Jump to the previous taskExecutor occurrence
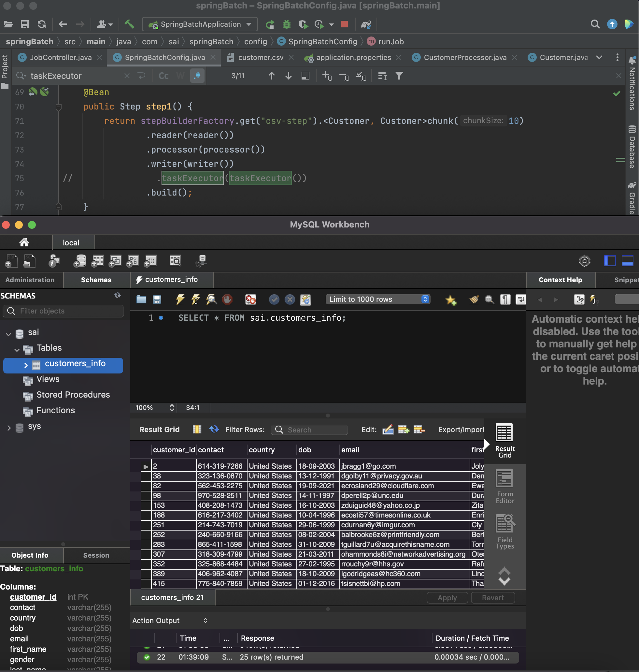The width and height of the screenshot is (639, 672). [x=272, y=76]
